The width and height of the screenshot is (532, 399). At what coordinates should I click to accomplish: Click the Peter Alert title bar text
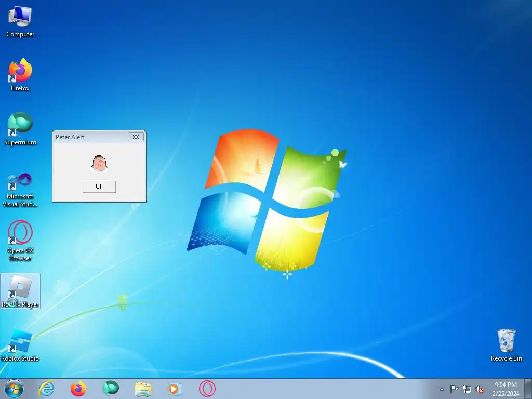[x=70, y=137]
